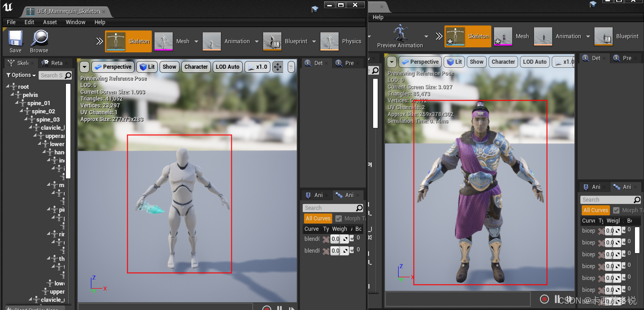Click the pause button in left viewport
644x310 pixels.
point(280,308)
